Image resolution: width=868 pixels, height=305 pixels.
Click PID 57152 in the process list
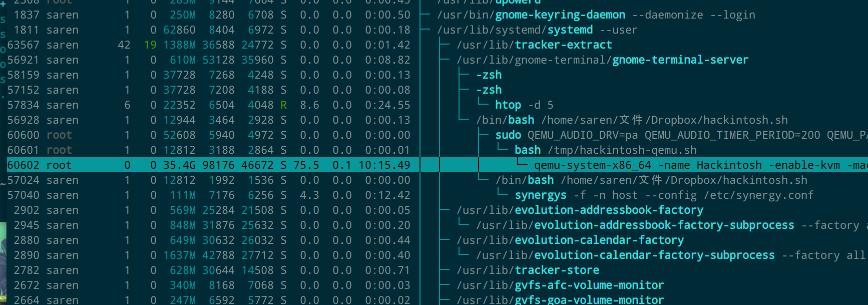[x=23, y=90]
